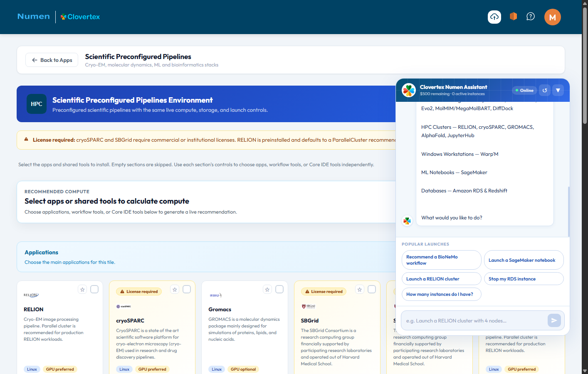Click the Online status badge

pyautogui.click(x=524, y=90)
